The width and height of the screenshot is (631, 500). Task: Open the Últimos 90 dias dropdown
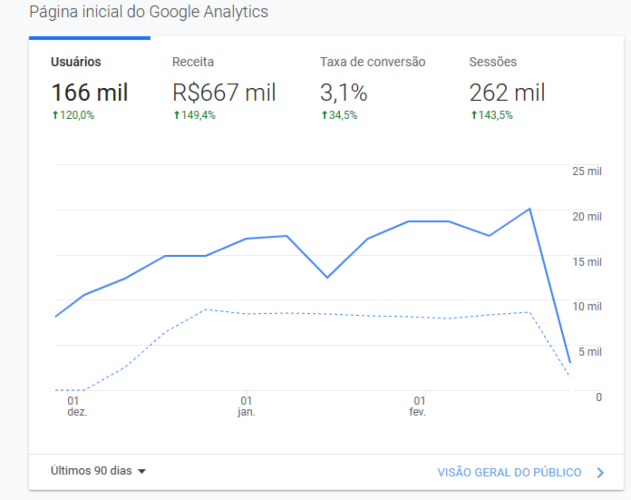(x=98, y=471)
